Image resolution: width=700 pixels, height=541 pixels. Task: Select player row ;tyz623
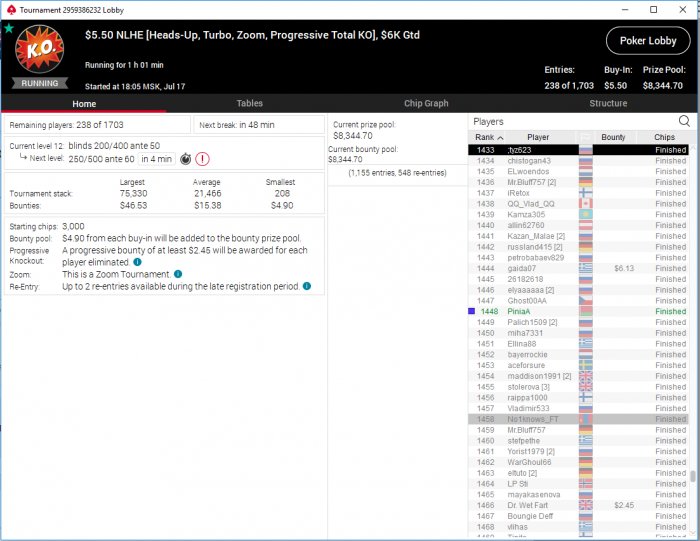pos(578,150)
